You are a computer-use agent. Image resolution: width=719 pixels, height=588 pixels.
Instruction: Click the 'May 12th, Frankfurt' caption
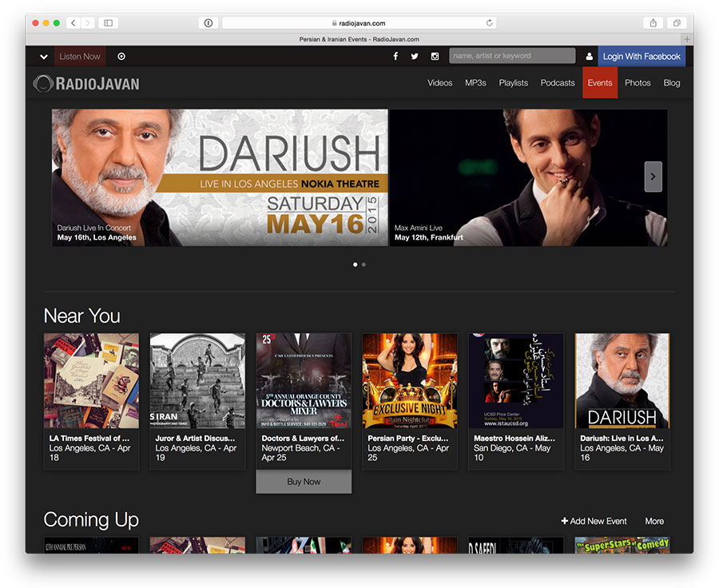pos(429,237)
